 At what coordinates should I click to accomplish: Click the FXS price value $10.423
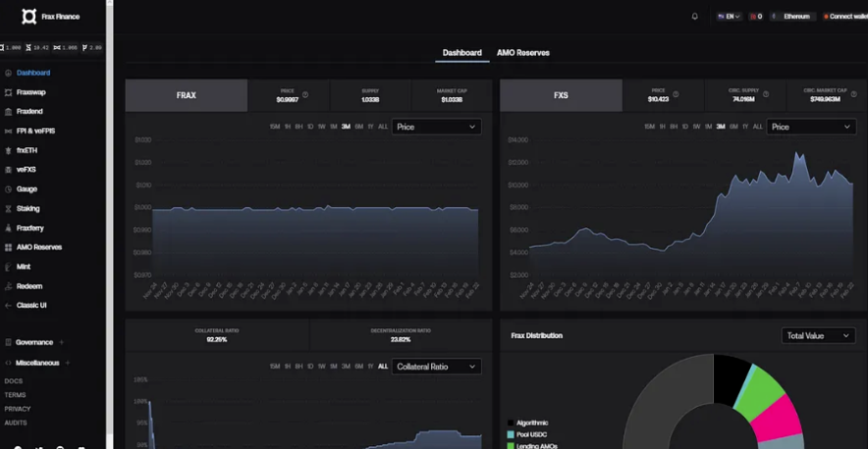click(x=658, y=99)
